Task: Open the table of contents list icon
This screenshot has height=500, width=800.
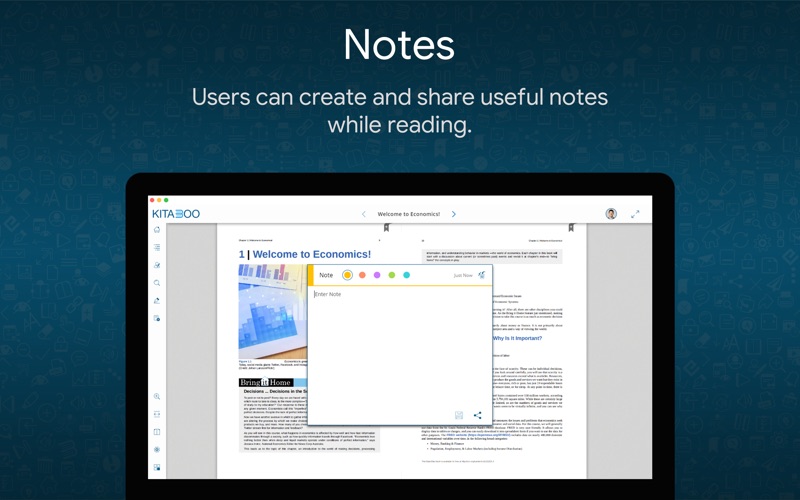Action: click(157, 247)
